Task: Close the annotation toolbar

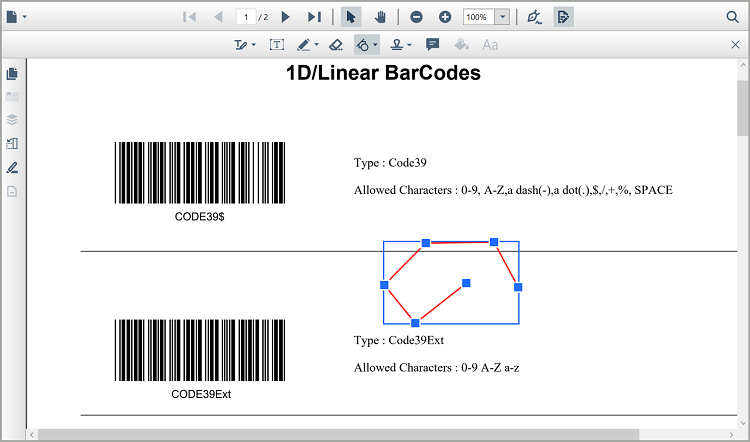Action: coord(736,45)
